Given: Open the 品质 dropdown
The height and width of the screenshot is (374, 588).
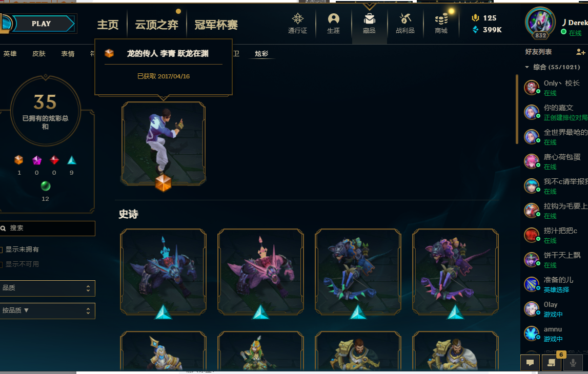Looking at the screenshot, I should point(47,288).
